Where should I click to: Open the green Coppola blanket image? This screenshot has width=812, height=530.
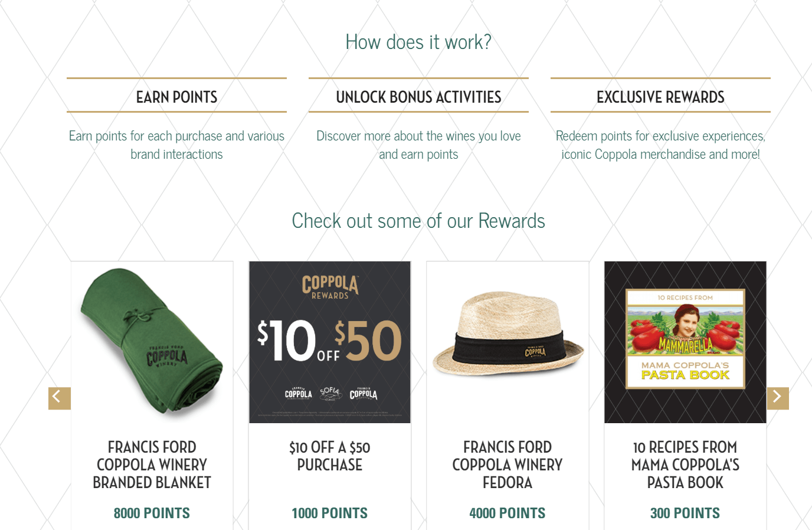pos(152,342)
